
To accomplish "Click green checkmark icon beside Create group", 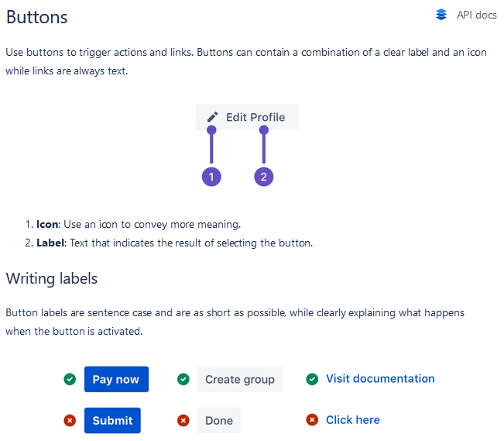I will coord(183,379).
